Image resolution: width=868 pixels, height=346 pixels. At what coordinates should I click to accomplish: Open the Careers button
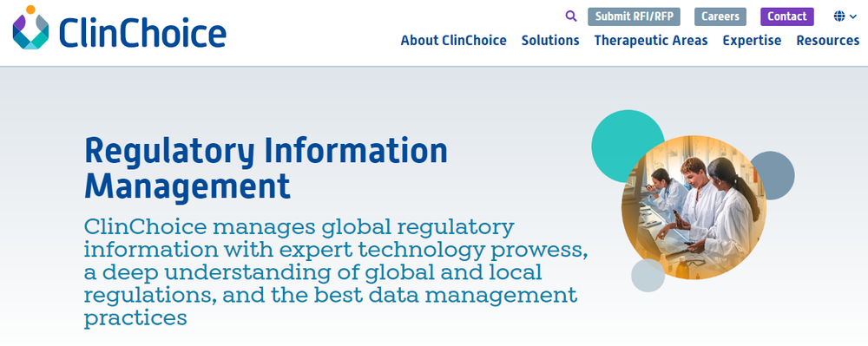720,16
